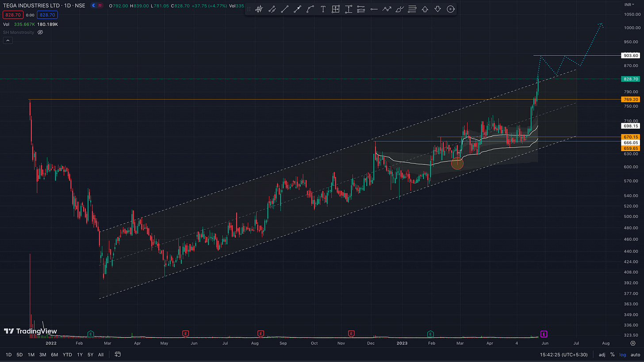Click the red earnings marker near May
The width and height of the screenshot is (644, 362).
(x=185, y=333)
